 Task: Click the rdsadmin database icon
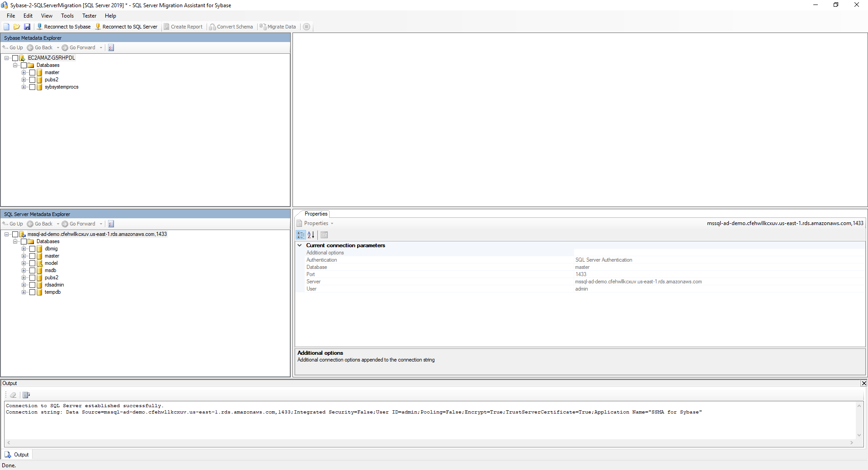[39, 285]
